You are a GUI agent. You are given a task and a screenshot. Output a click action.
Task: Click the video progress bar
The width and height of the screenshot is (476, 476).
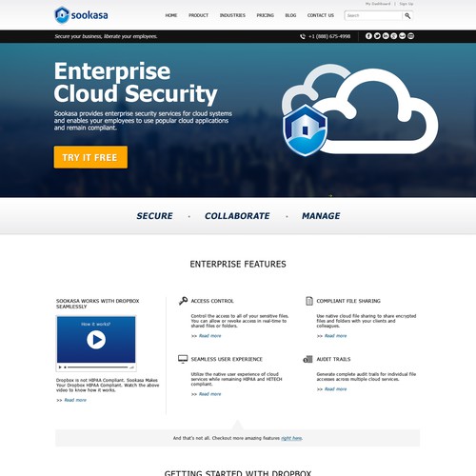(x=97, y=367)
